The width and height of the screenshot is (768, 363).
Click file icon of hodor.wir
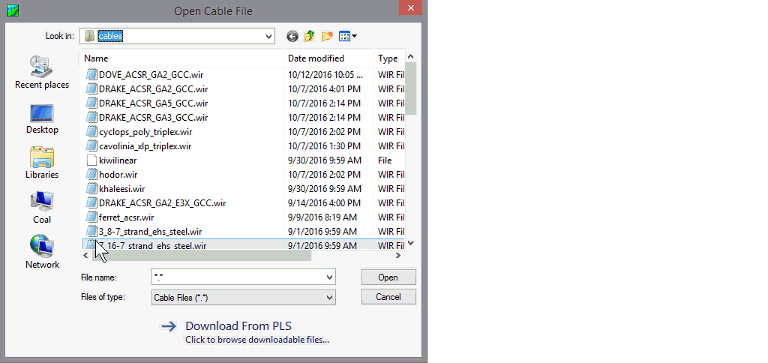[x=92, y=174]
